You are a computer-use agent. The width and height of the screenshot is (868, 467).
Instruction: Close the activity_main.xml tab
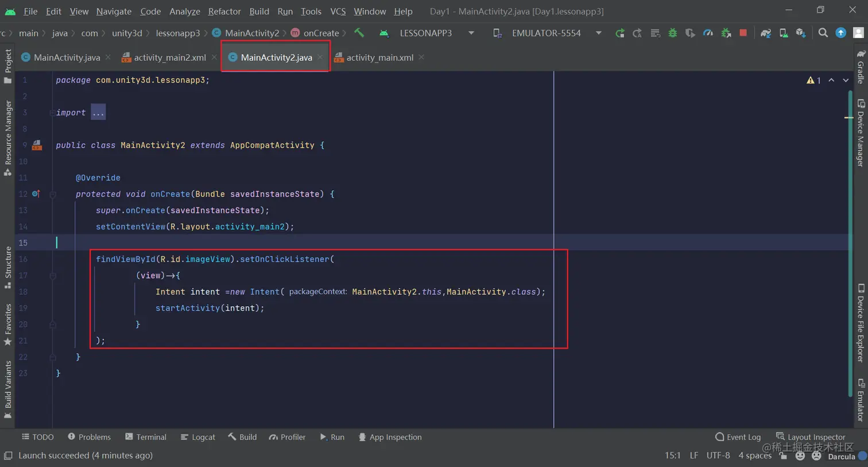421,57
